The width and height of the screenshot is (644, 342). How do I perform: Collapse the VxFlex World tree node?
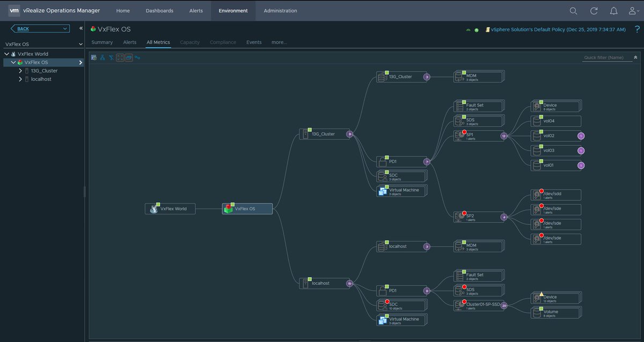tap(6, 54)
